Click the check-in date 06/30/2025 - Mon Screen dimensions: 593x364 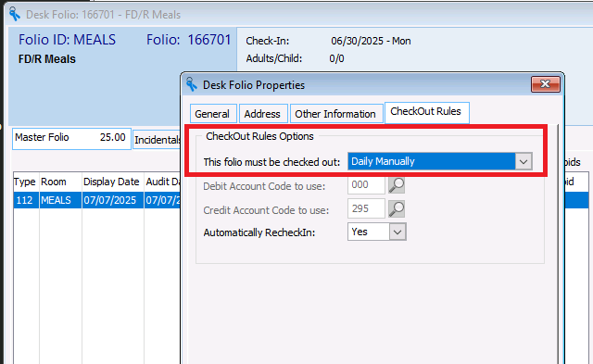tap(371, 41)
